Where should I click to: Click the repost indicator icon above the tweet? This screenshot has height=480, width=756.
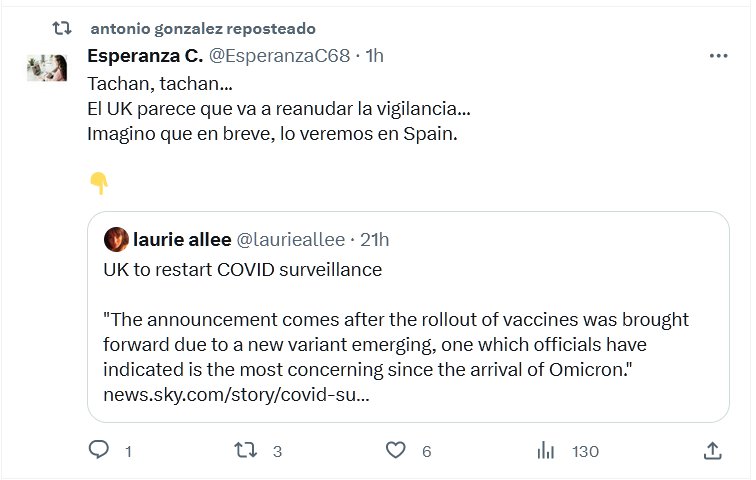[x=62, y=28]
